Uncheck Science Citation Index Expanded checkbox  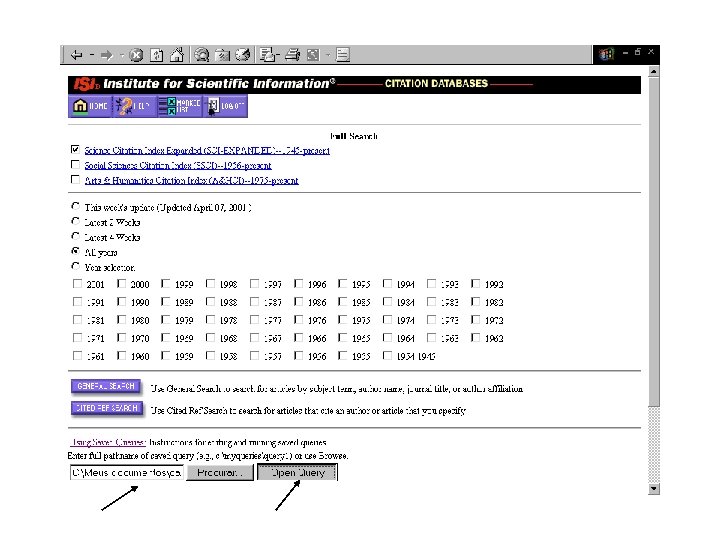click(75, 149)
